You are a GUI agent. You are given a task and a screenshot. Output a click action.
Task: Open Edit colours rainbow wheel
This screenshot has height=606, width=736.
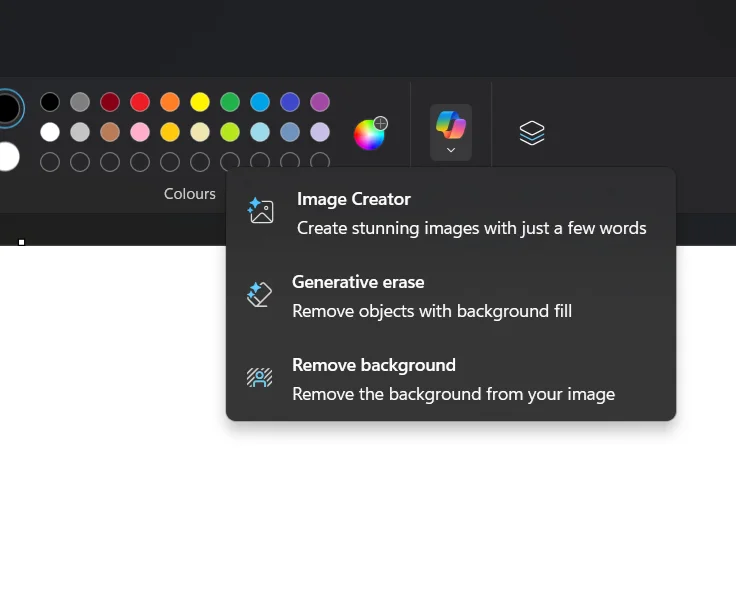point(370,134)
